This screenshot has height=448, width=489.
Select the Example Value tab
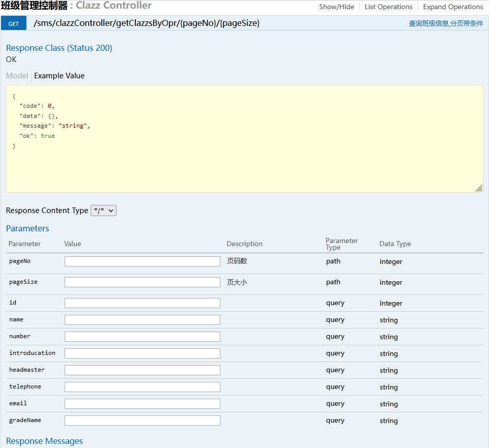tap(59, 76)
